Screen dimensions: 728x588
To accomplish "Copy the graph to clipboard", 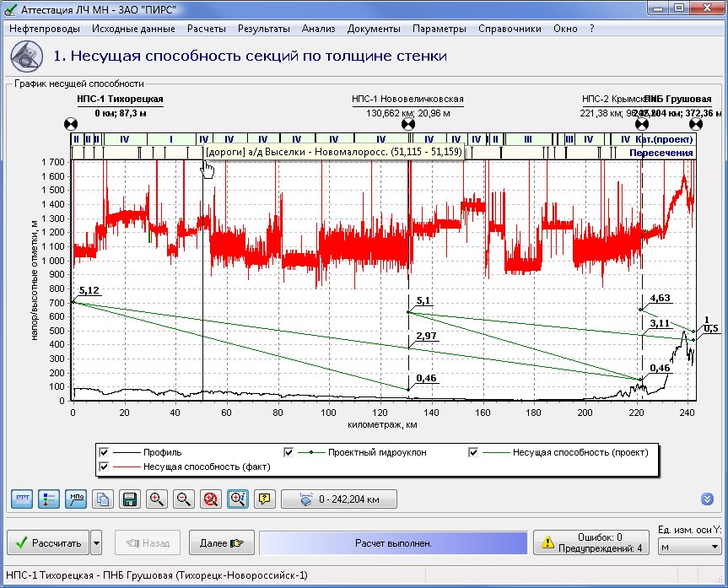I will click(103, 499).
